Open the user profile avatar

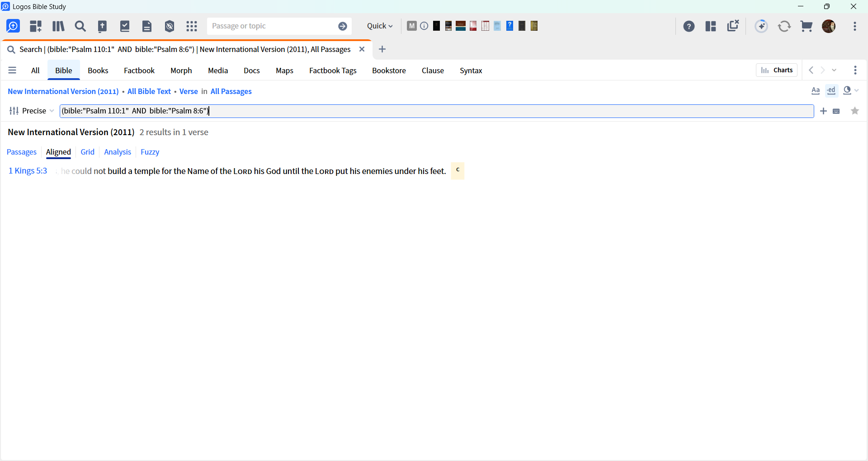pyautogui.click(x=829, y=26)
